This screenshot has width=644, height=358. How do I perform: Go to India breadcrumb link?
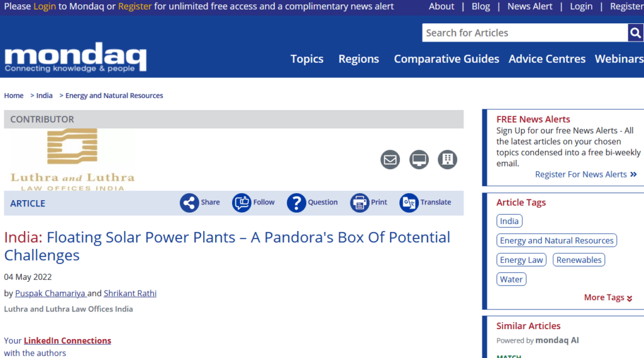point(44,96)
